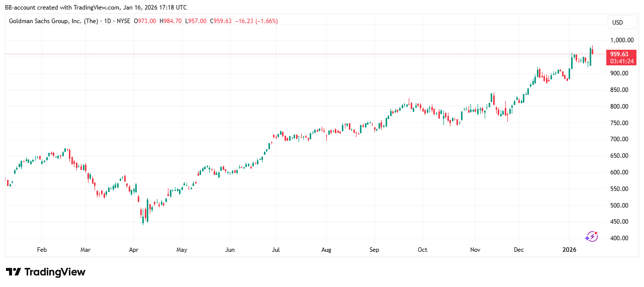
Task: Click the close value C959.63 in legend
Action: pos(221,21)
